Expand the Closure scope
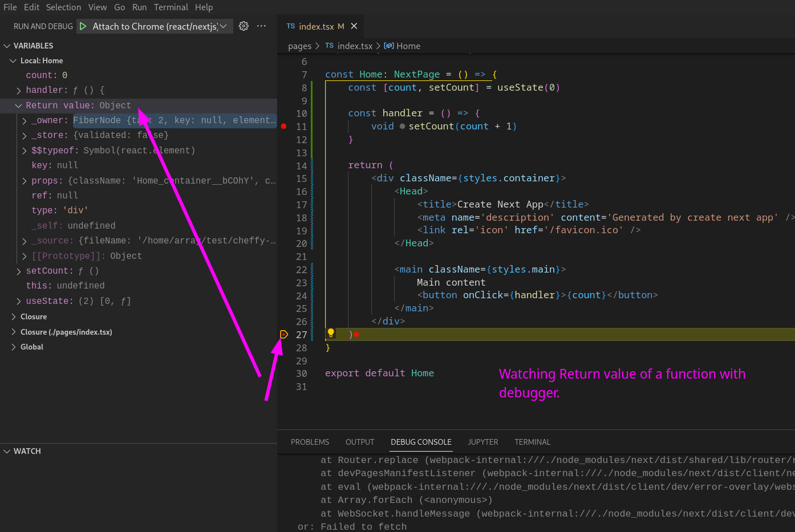The width and height of the screenshot is (795, 532). [13, 316]
